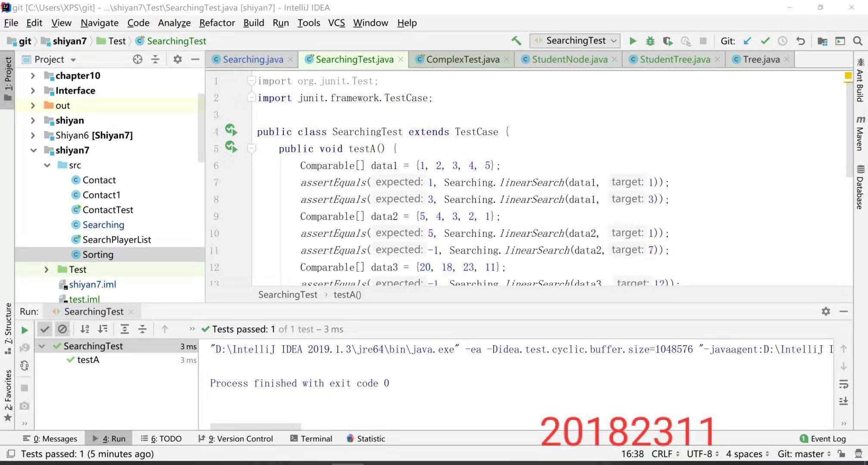Switch to the StudentTree.java editor tab
Screen dimensions: 868x465
point(675,59)
